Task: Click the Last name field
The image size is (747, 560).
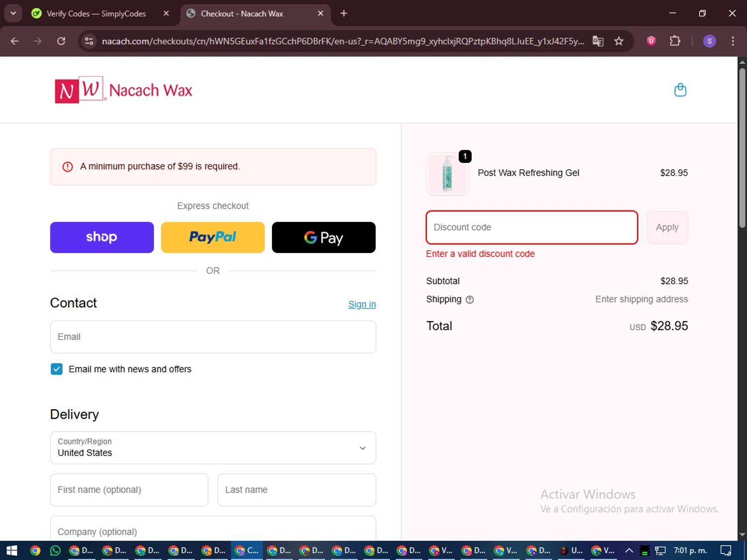Action: pyautogui.click(x=297, y=490)
